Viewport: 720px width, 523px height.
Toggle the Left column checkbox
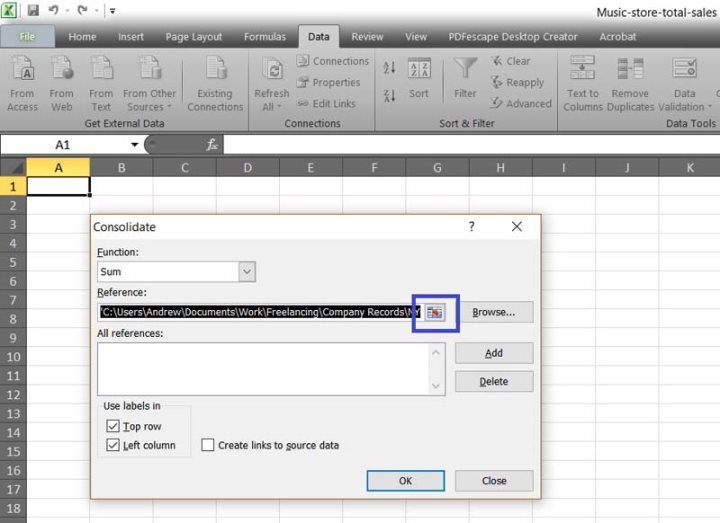[x=112, y=445]
